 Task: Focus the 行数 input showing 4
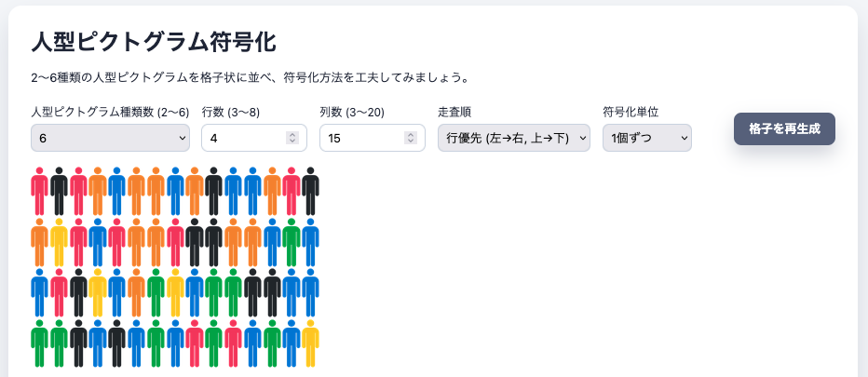(242, 138)
